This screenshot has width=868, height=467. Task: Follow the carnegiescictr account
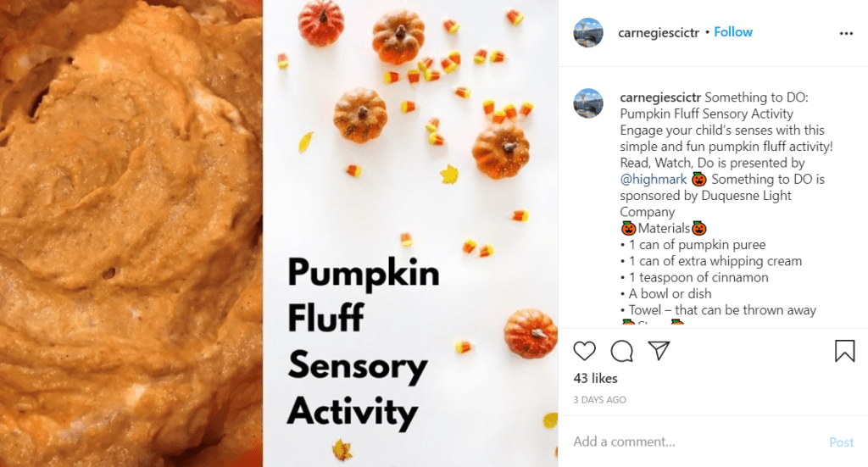click(x=733, y=32)
